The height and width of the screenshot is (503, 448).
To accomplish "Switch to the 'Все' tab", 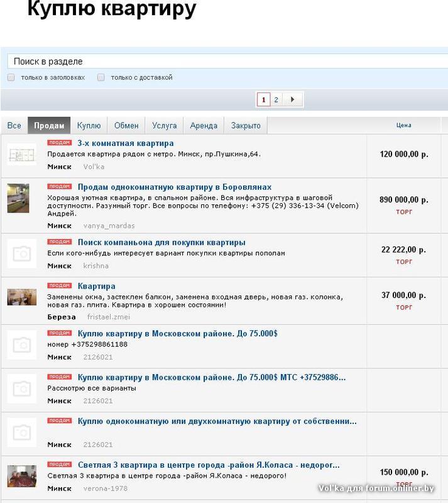I will click(x=14, y=125).
